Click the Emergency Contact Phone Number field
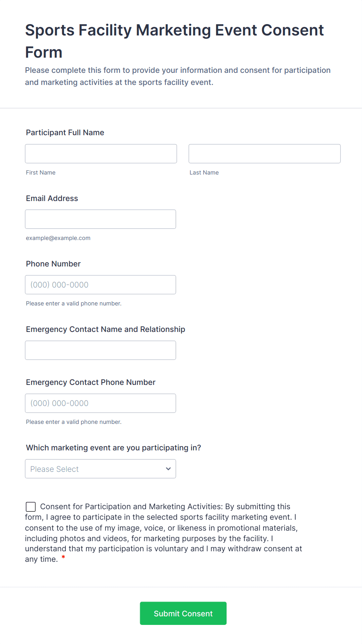The image size is (362, 644). [100, 403]
